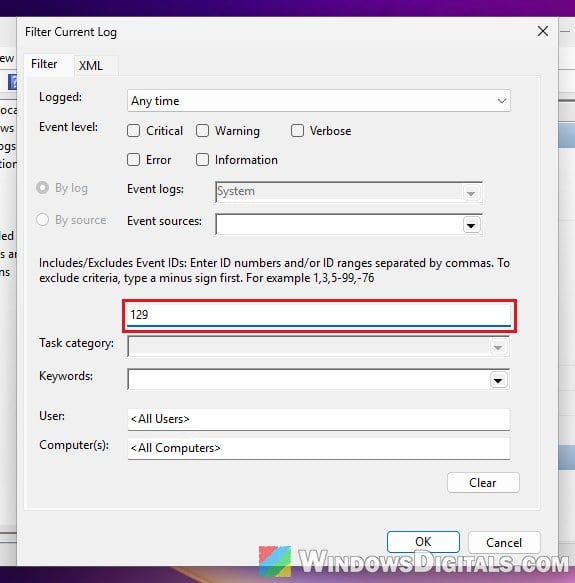Choose the By source radio button

(x=42, y=220)
